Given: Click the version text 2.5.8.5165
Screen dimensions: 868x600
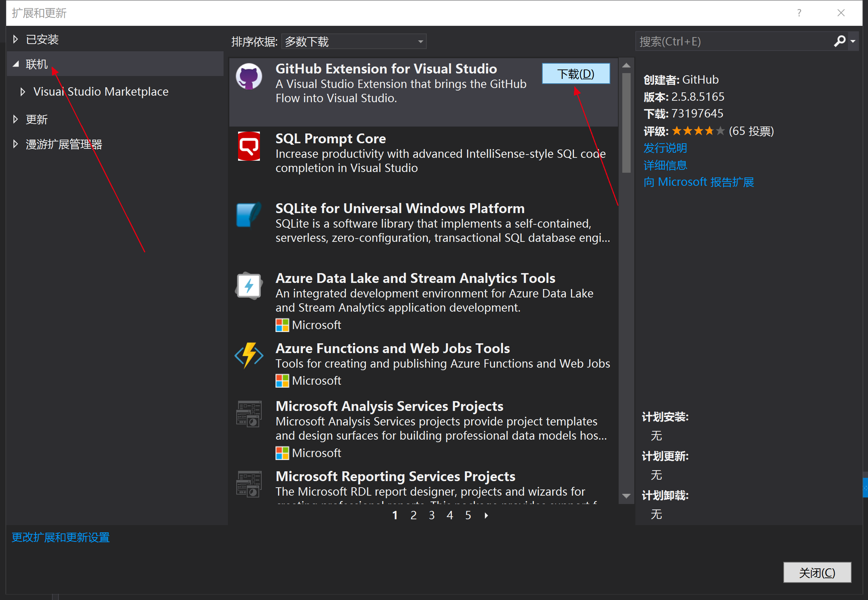Looking at the screenshot, I should click(x=698, y=97).
